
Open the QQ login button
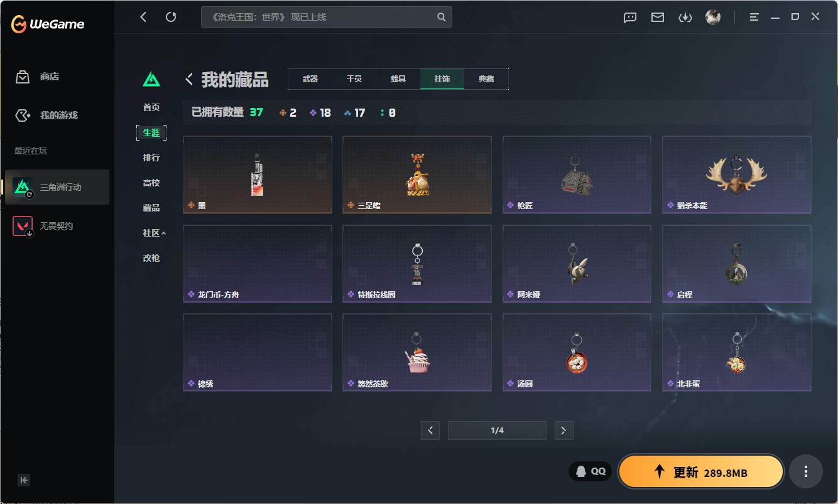[590, 471]
